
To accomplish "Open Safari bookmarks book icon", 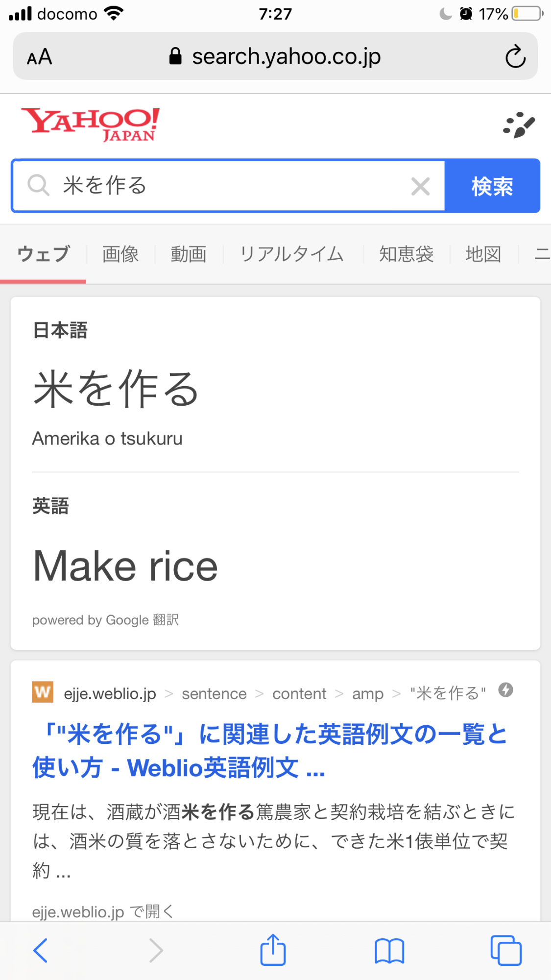I will (x=389, y=951).
